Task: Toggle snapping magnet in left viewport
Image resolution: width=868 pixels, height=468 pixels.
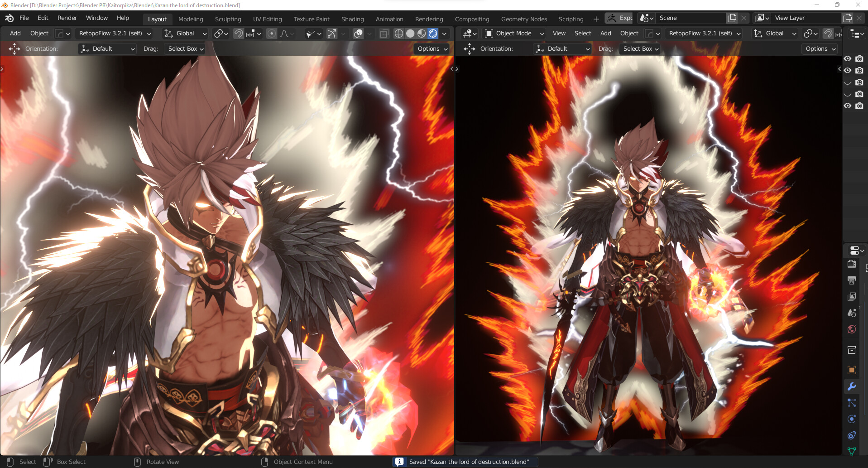Action: point(238,34)
